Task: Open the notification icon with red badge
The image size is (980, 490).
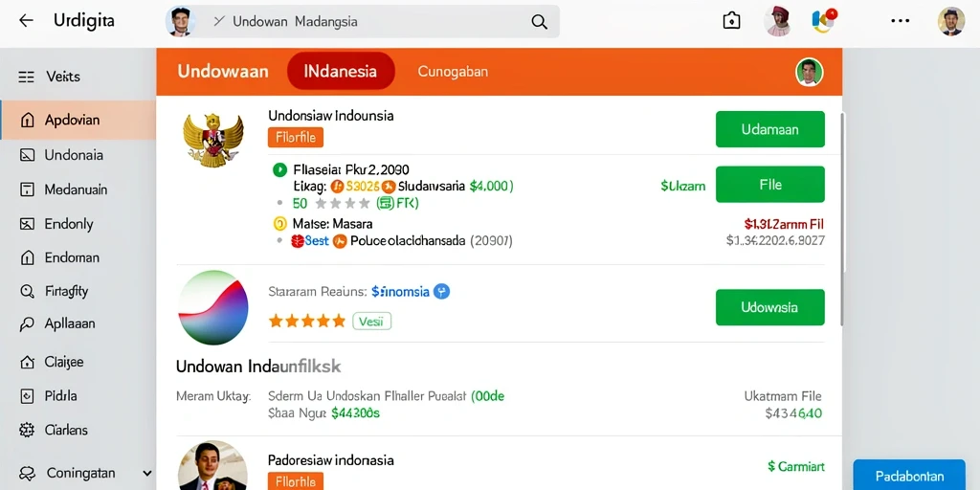Action: coord(824,21)
